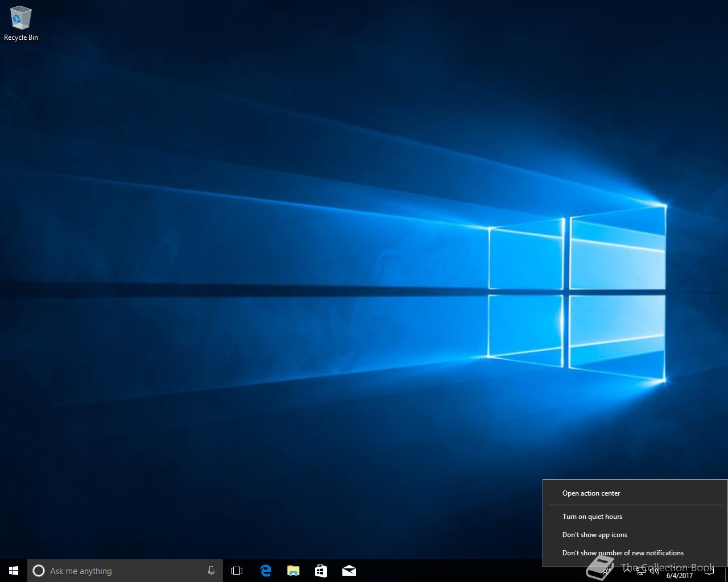The width and height of the screenshot is (728, 582).
Task: Open the Recycle Bin desktop icon
Action: pos(20,23)
